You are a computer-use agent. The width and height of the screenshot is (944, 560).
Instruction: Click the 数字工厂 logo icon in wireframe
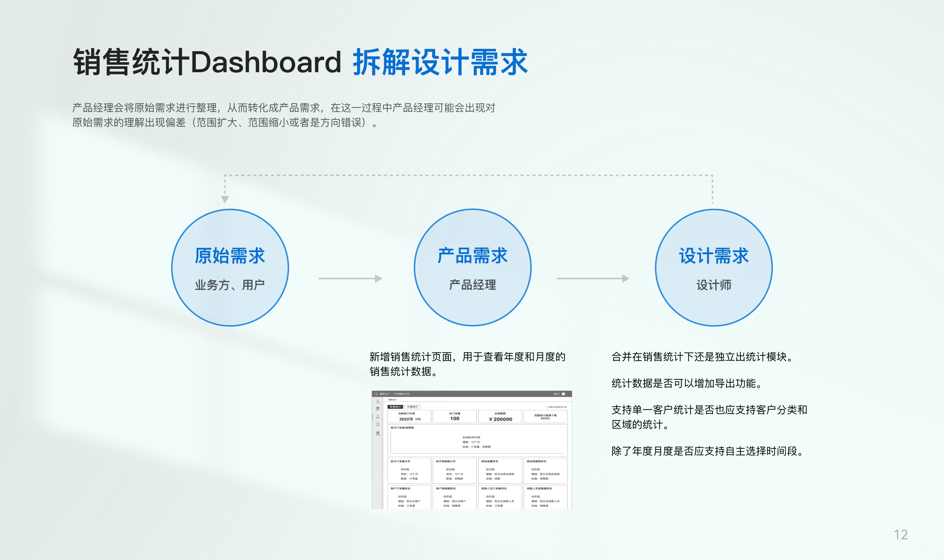click(376, 394)
